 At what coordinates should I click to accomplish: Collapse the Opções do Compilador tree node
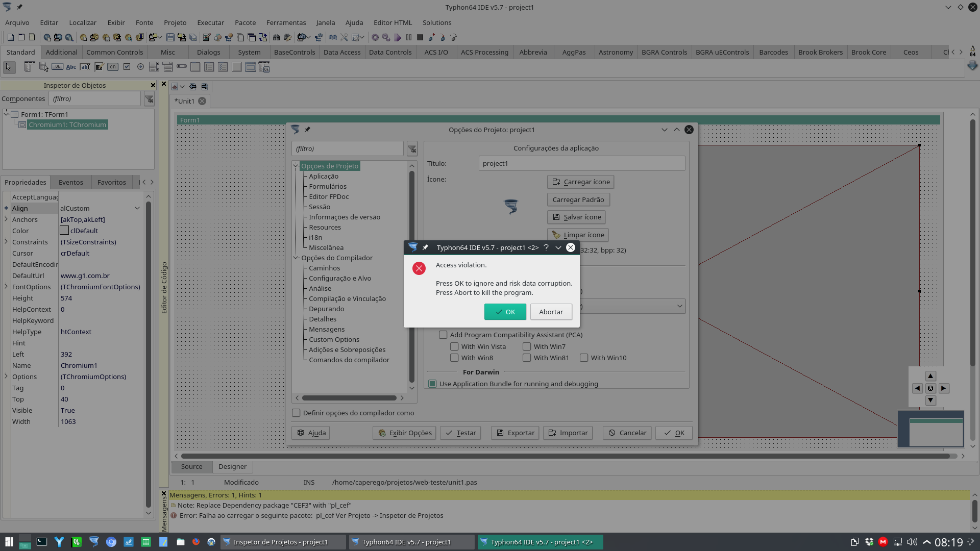pos(296,258)
